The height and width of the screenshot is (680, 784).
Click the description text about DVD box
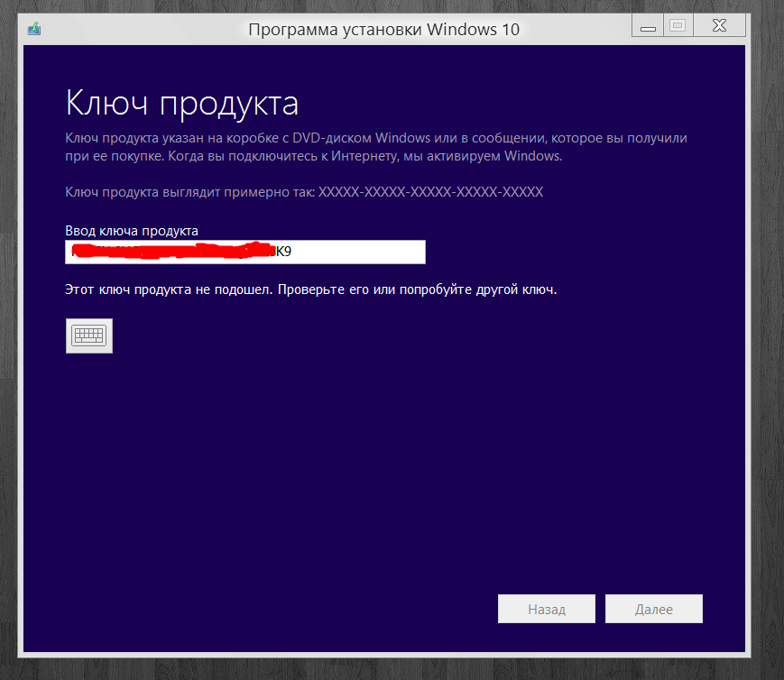tap(376, 147)
